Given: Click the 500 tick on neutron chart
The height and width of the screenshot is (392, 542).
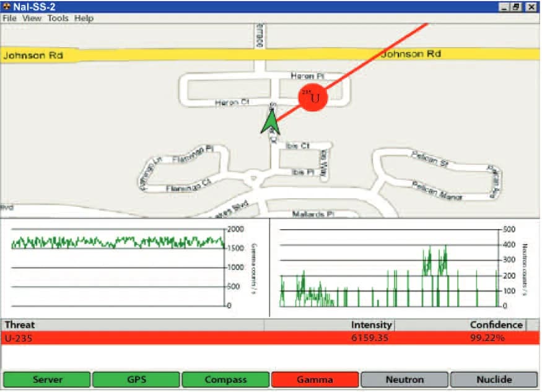Looking at the screenshot, I should click(x=509, y=229).
